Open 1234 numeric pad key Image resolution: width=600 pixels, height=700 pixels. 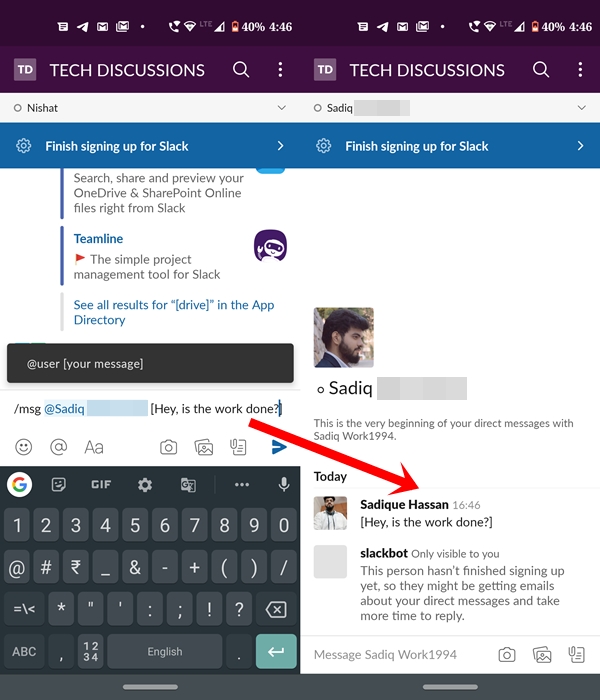click(x=91, y=651)
